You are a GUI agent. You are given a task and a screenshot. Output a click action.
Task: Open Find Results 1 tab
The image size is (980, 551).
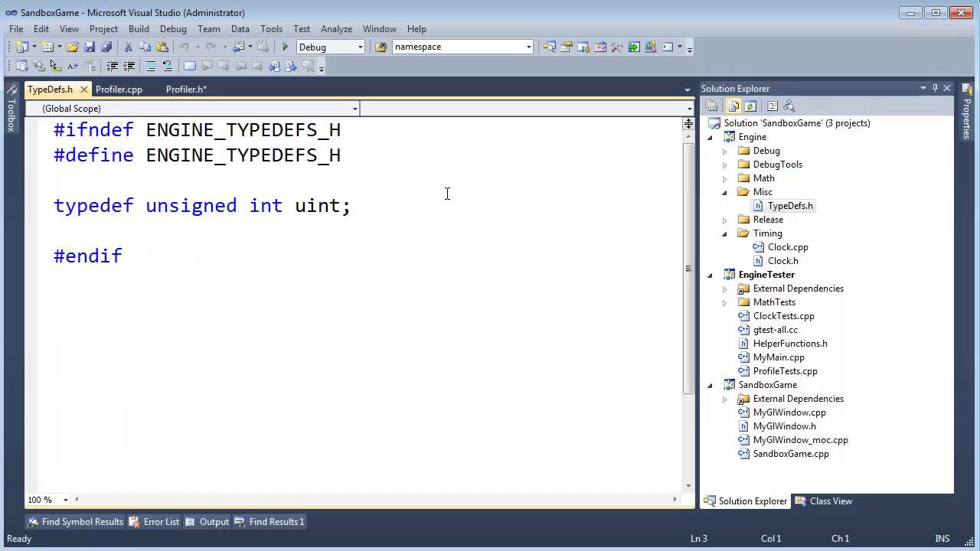tap(269, 522)
